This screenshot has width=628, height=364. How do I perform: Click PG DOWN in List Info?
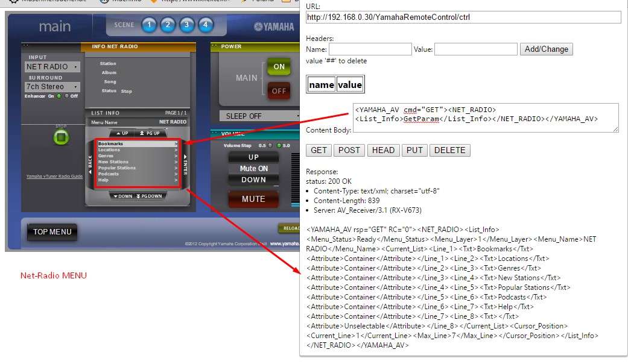tap(149, 196)
